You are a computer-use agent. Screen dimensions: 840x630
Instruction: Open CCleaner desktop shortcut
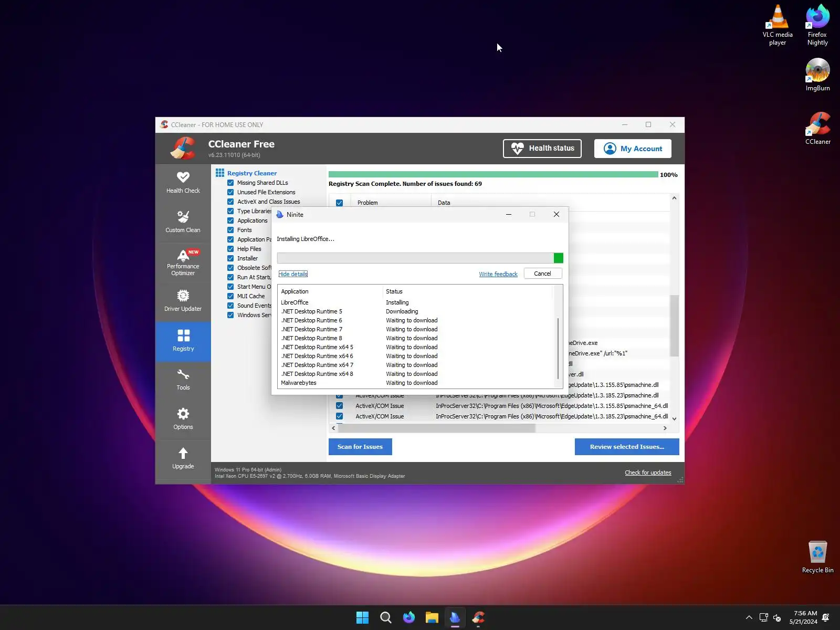[817, 128]
